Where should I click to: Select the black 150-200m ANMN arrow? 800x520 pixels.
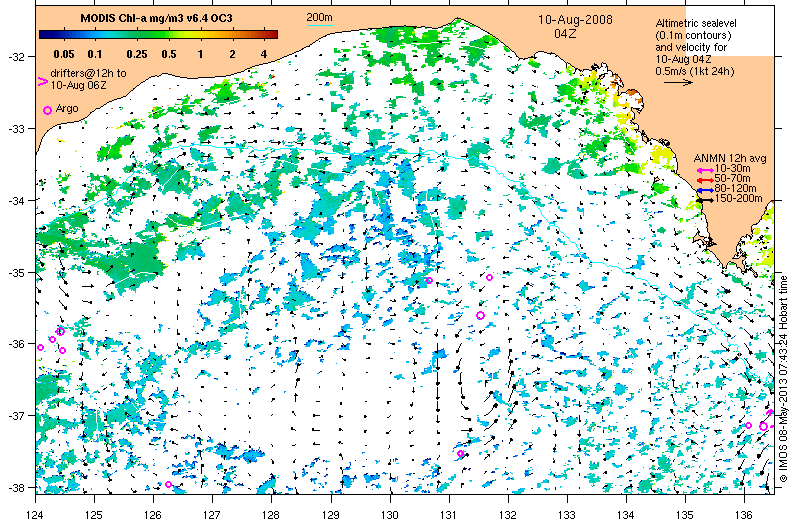click(705, 200)
